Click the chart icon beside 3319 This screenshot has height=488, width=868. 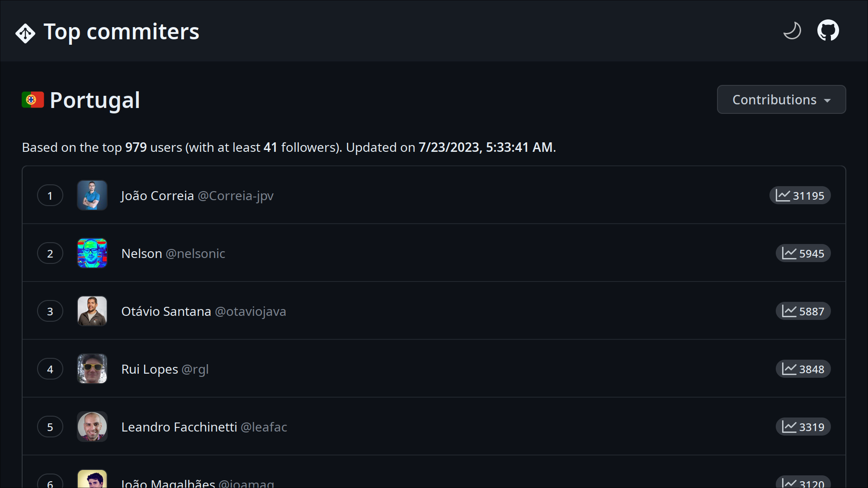(x=789, y=427)
